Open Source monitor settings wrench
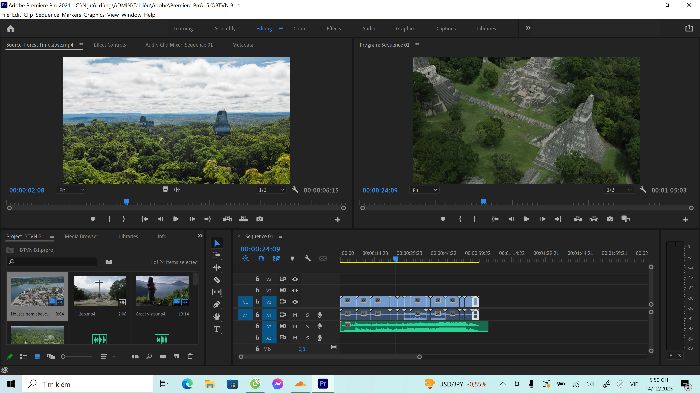This screenshot has width=700, height=393. (x=295, y=190)
